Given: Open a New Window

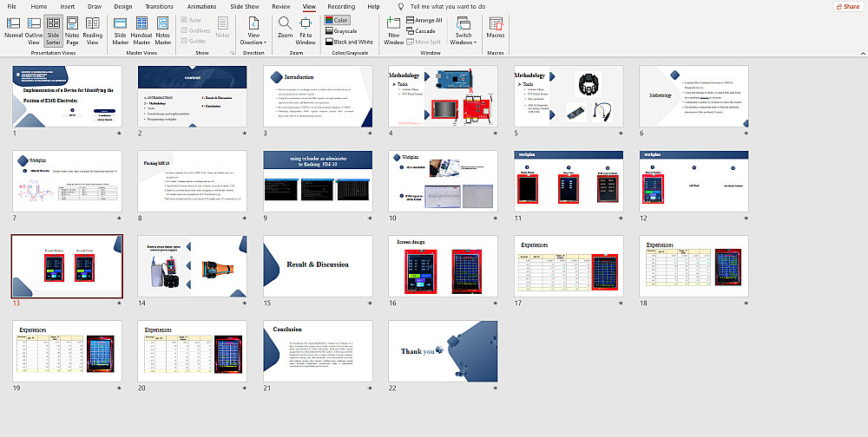Looking at the screenshot, I should point(393,29).
